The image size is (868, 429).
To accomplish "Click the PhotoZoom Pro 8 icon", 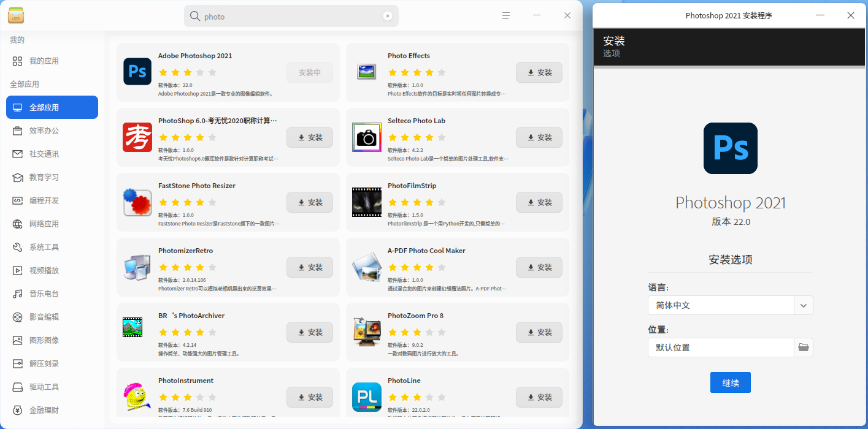I will pyautogui.click(x=367, y=332).
